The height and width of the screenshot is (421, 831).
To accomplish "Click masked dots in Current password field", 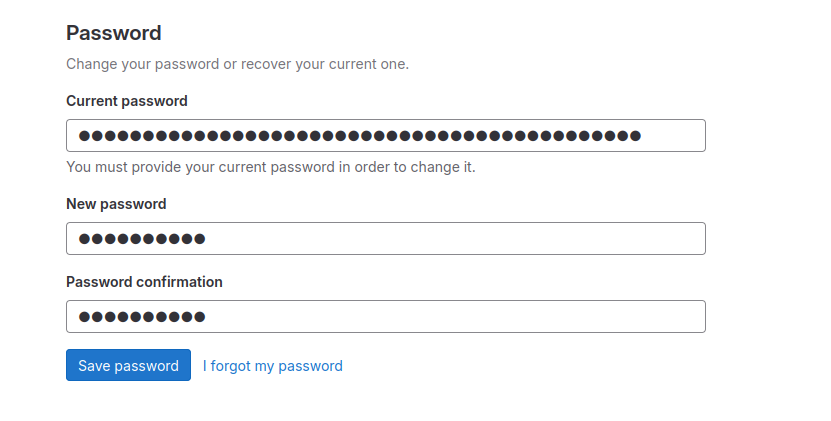I will coord(359,136).
